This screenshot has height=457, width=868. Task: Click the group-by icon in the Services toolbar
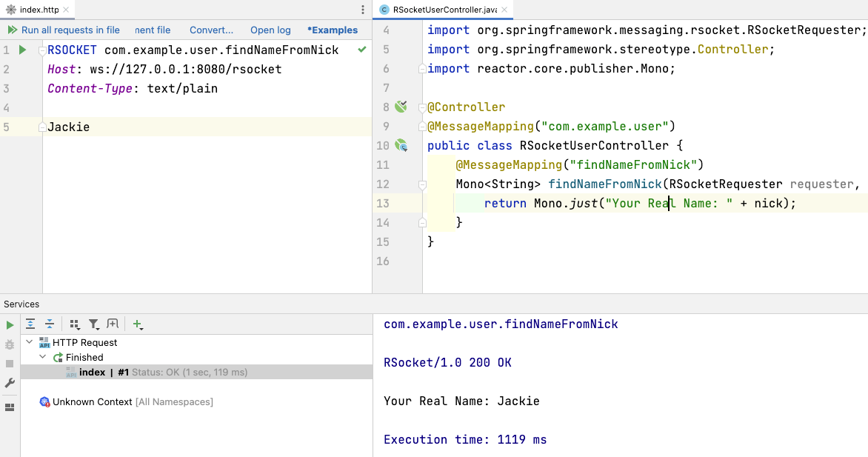pos(74,324)
